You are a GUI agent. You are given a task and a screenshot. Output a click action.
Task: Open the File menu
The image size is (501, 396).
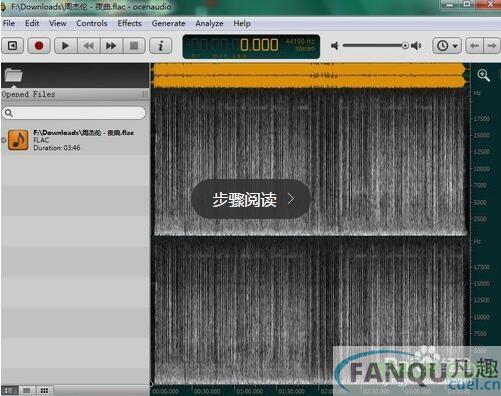(9, 23)
